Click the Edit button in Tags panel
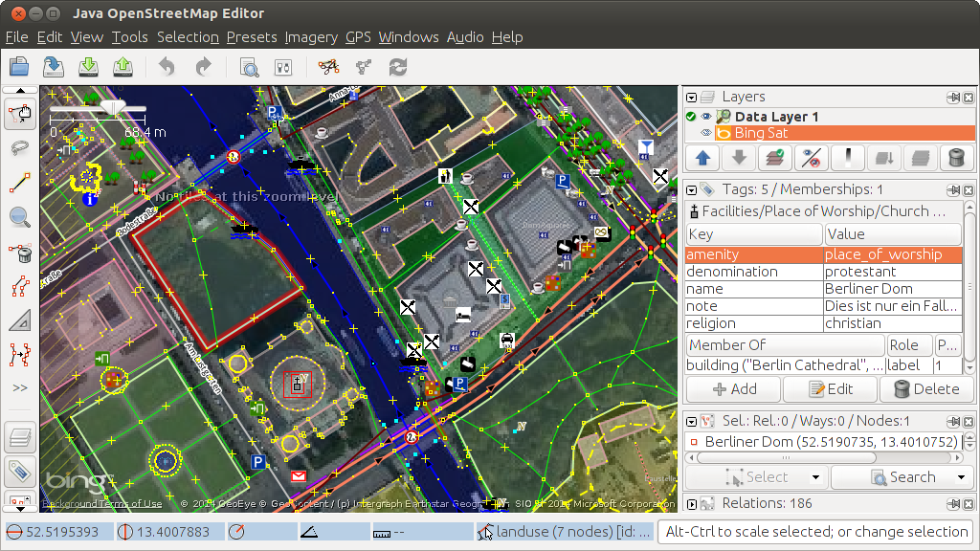 (830, 389)
